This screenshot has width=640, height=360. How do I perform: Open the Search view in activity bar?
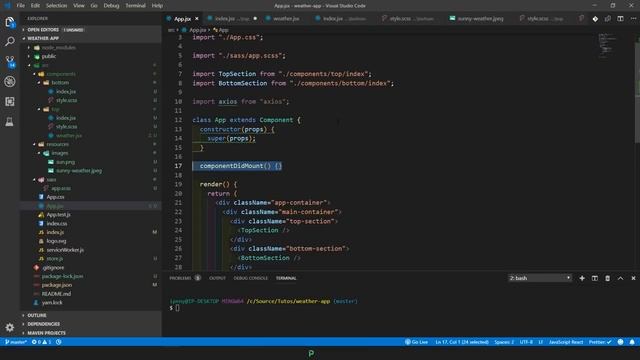[x=10, y=42]
